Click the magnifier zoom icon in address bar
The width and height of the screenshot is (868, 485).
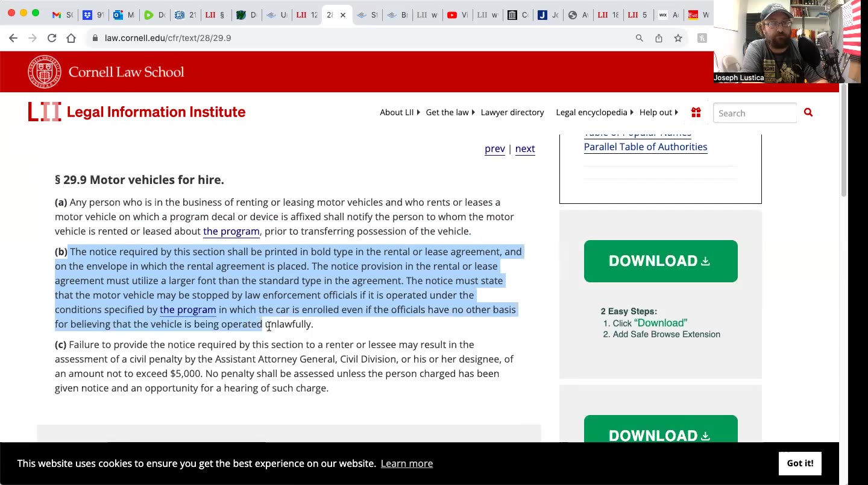pos(640,38)
